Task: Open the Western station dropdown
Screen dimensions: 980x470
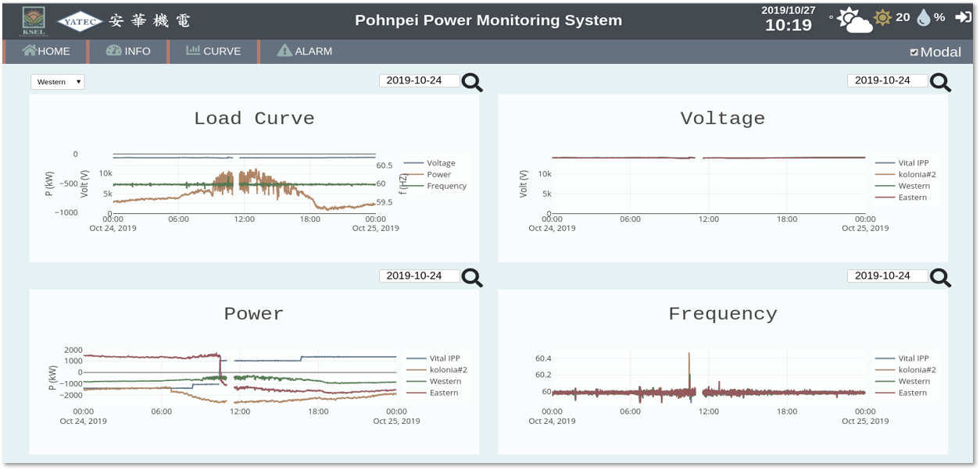Action: tap(58, 82)
